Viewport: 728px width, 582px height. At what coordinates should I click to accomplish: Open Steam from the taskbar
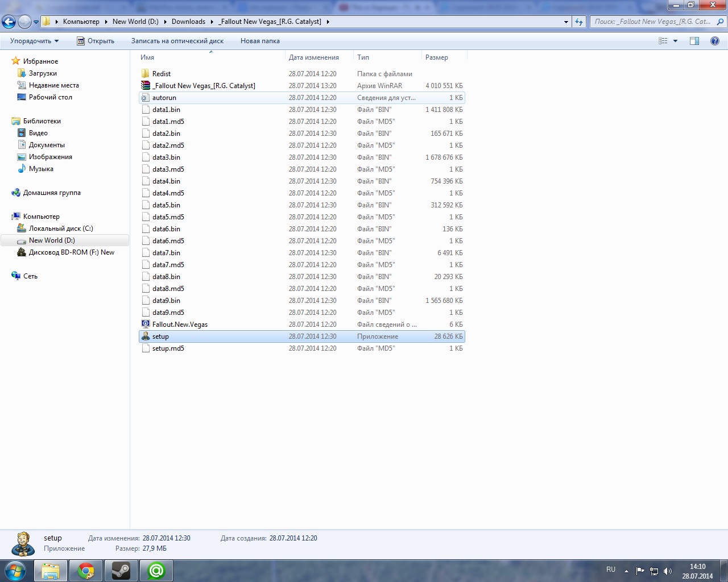[x=121, y=571]
